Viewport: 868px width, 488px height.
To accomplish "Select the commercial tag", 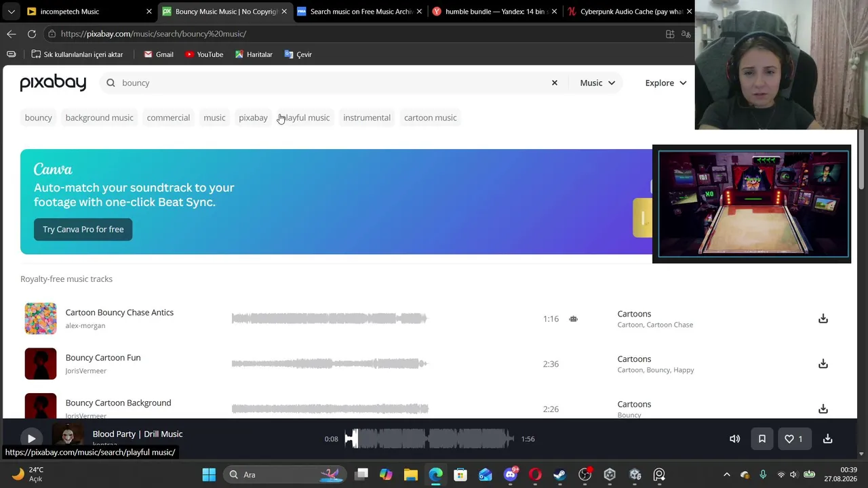I will 168,118.
